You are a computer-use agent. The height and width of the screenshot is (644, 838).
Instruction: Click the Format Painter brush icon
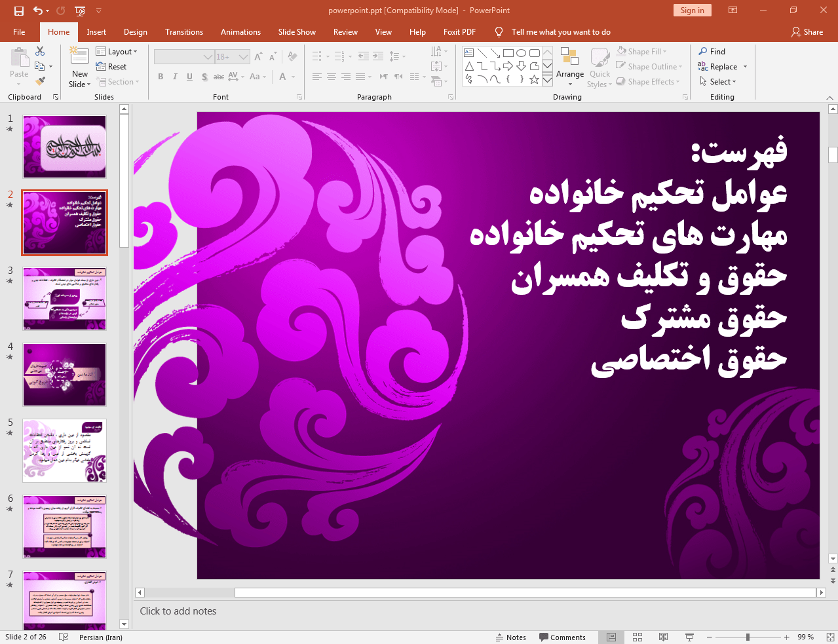pos(40,81)
